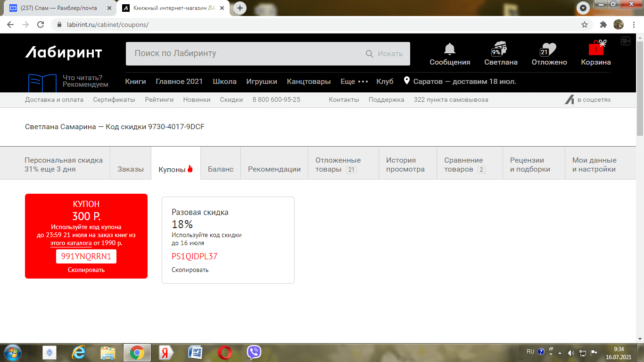Open the Сертификаты link

tap(114, 99)
